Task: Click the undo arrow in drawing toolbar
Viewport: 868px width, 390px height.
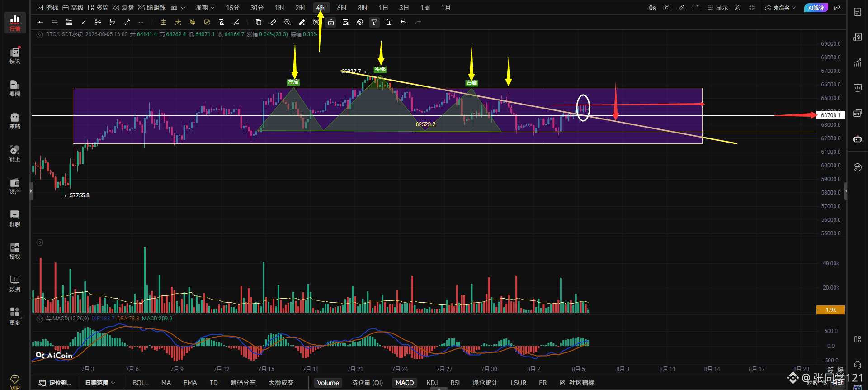Action: point(403,22)
